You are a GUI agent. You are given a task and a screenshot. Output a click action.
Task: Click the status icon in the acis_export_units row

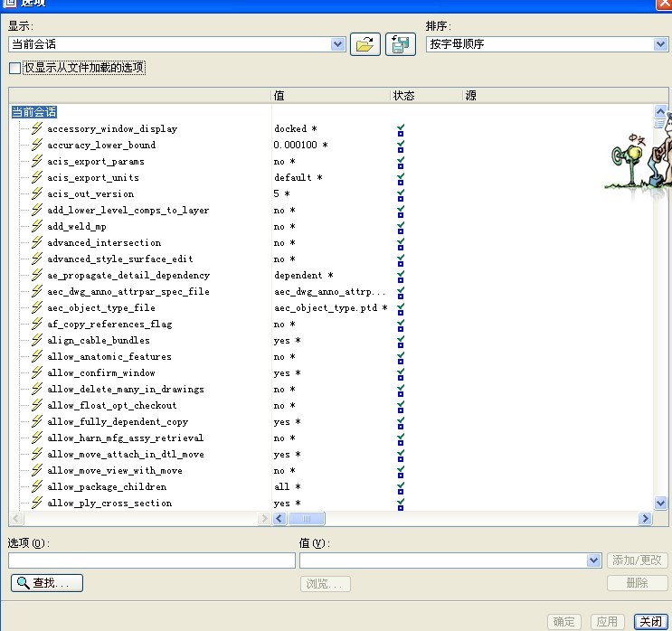click(401, 179)
